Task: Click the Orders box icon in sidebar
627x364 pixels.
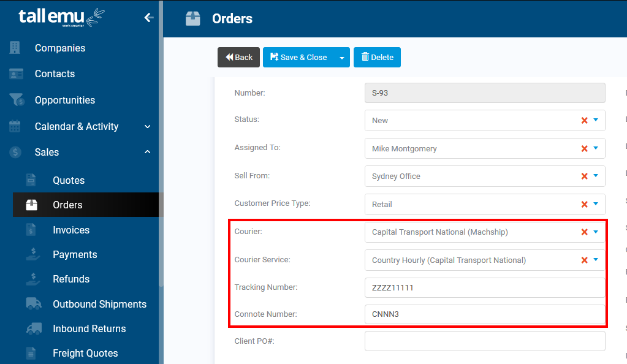Action: pyautogui.click(x=32, y=205)
